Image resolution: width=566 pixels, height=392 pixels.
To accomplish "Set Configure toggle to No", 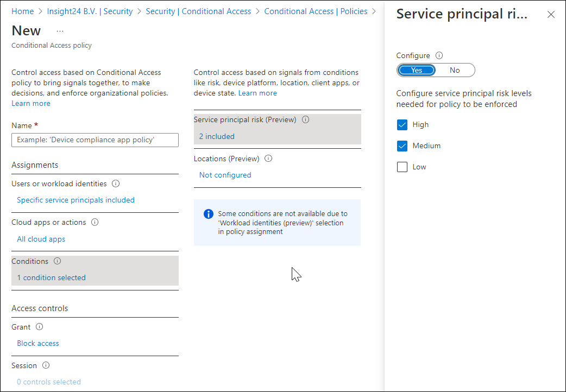I will (x=455, y=70).
